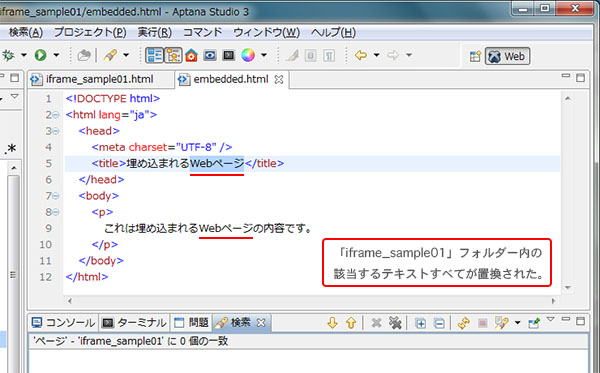Close the 検索 results tab
This screenshot has width=600, height=373.
coord(261,323)
